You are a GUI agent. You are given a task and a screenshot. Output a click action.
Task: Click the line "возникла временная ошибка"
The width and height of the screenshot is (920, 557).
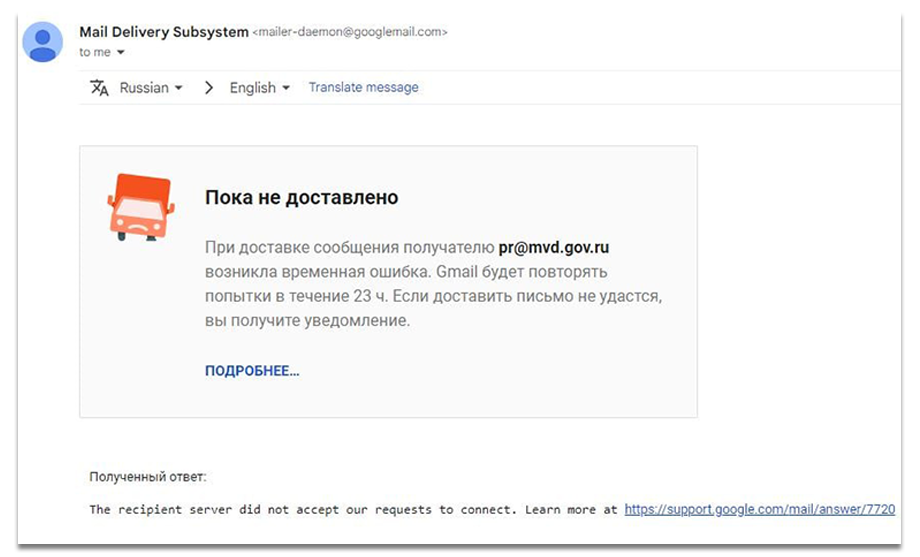pyautogui.click(x=318, y=272)
